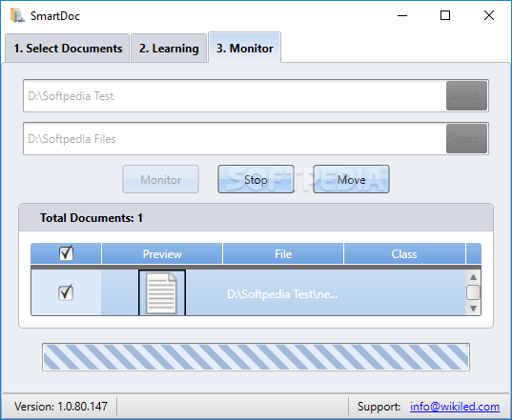Toggle the select-all checkbox in table header
The height and width of the screenshot is (420, 512).
[67, 253]
